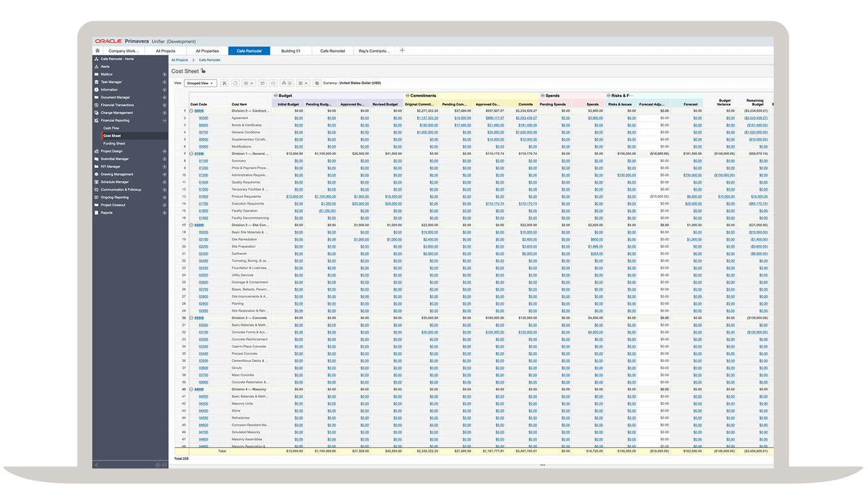Switch to Building 01 tab
This screenshot has height=493, width=868.
pyautogui.click(x=291, y=50)
